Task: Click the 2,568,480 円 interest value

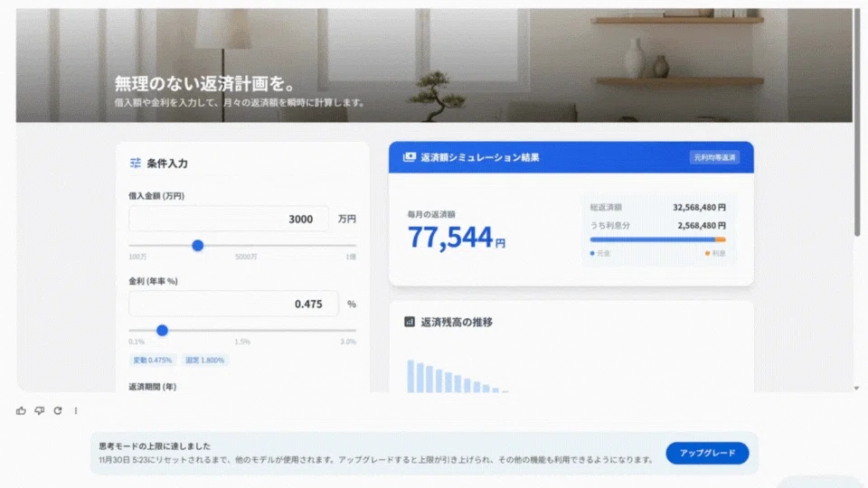Action: point(702,226)
